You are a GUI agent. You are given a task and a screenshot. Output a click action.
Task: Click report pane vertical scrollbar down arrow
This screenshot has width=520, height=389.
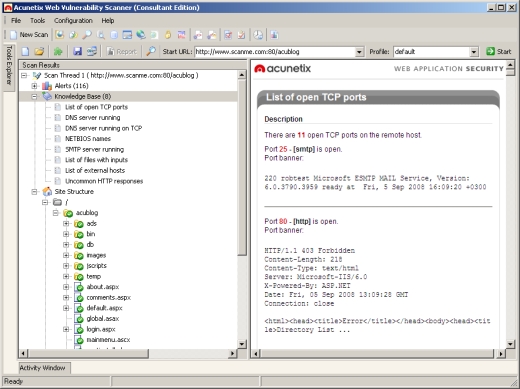click(510, 344)
